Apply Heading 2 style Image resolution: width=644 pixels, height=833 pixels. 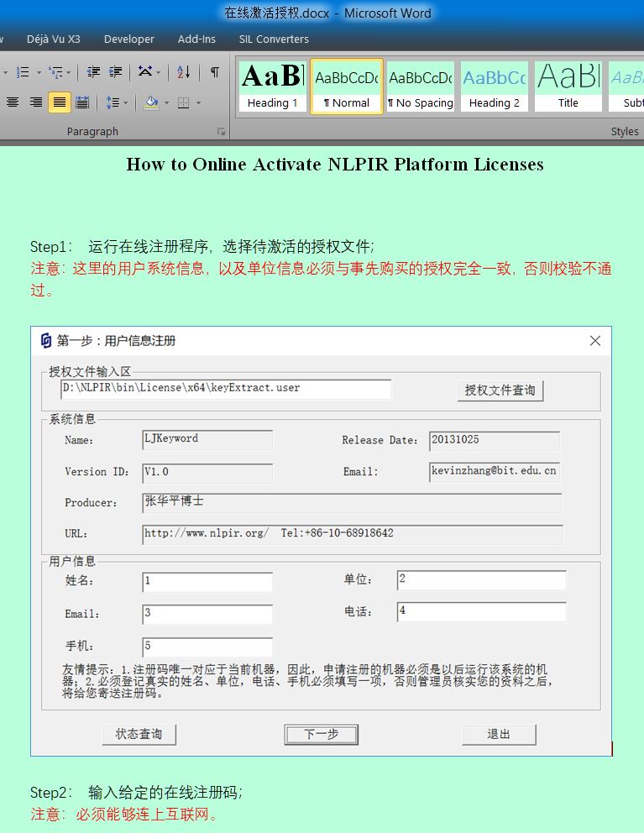click(495, 86)
